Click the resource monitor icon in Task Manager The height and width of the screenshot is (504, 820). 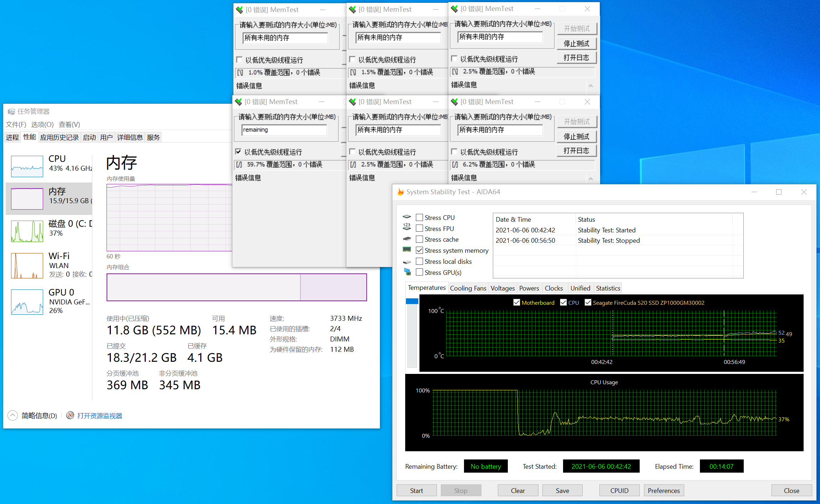(70, 415)
